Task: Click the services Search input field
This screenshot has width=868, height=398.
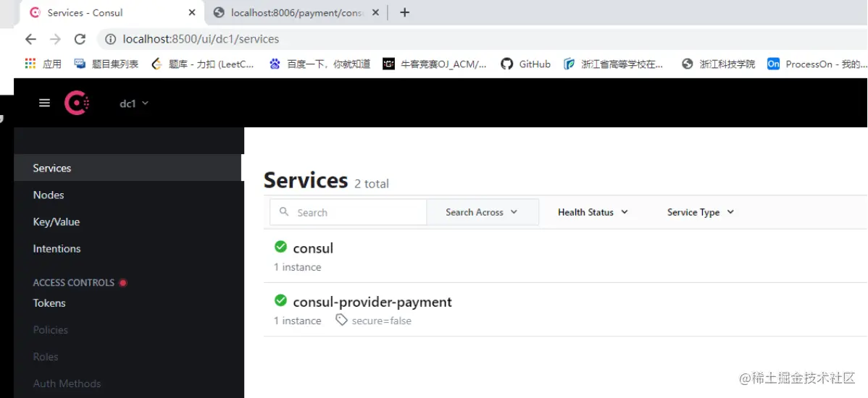Action: click(349, 212)
